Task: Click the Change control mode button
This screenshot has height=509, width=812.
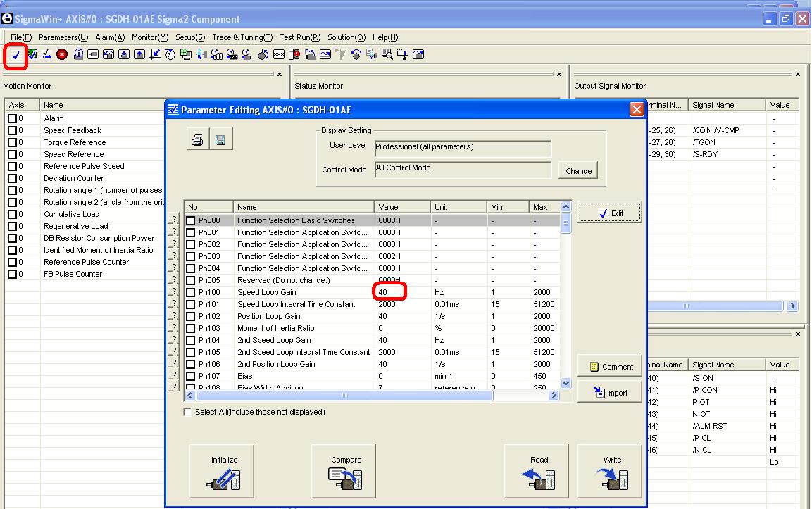Action: coord(578,171)
